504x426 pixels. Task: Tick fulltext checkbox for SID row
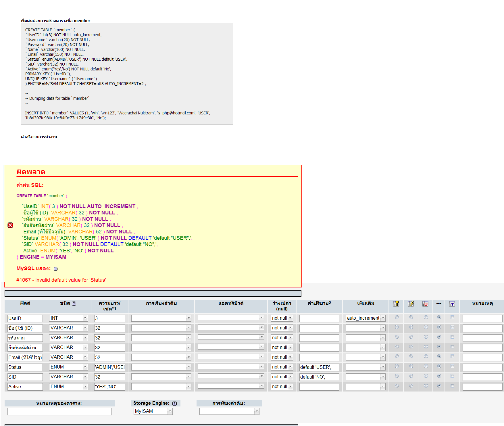point(452,376)
